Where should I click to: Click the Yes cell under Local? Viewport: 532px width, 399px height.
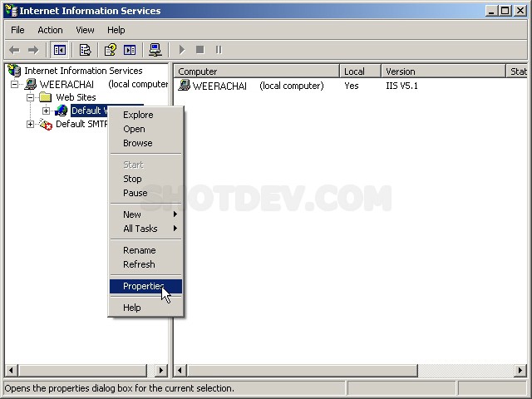pos(351,86)
